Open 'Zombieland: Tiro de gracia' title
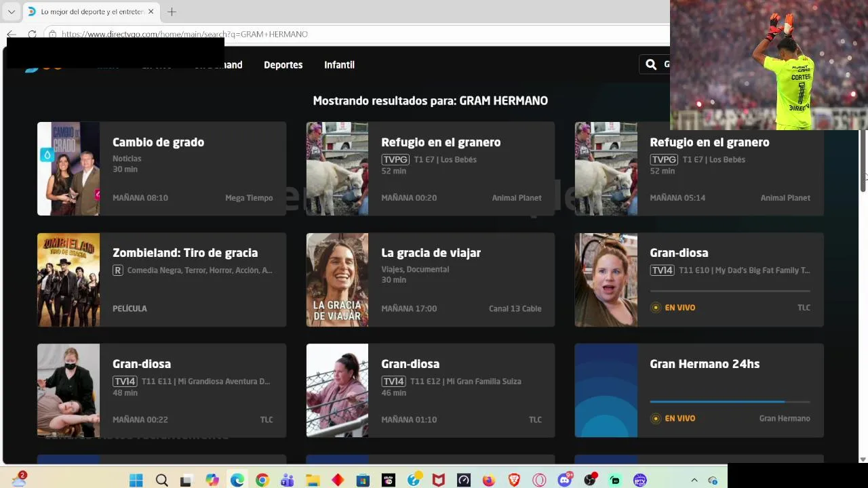The width and height of the screenshot is (868, 488). tap(185, 253)
